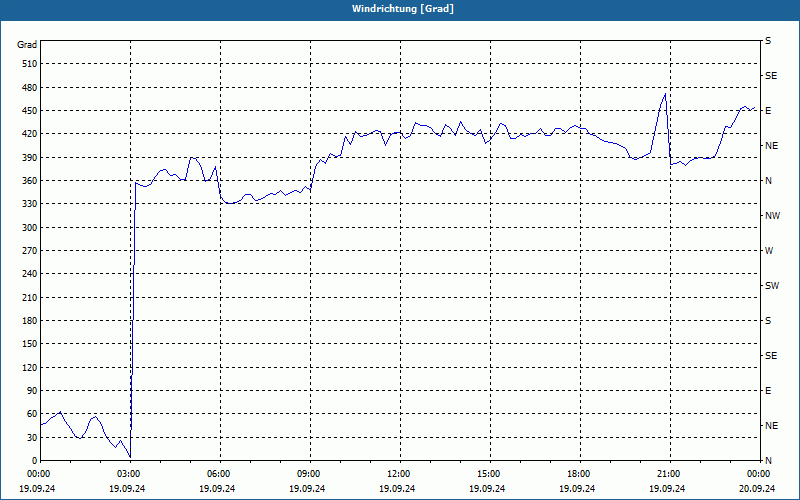This screenshot has width=800, height=500.
Task: Click the 20.09.24 date label
Action: point(757,488)
